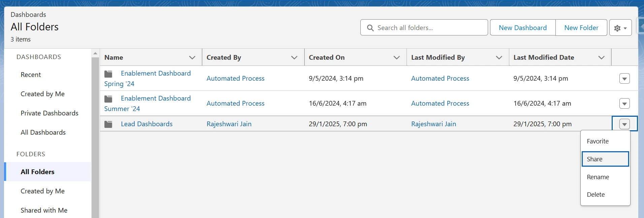Open the Rajeshwari Jain Created By link
The height and width of the screenshot is (218, 644).
click(229, 124)
